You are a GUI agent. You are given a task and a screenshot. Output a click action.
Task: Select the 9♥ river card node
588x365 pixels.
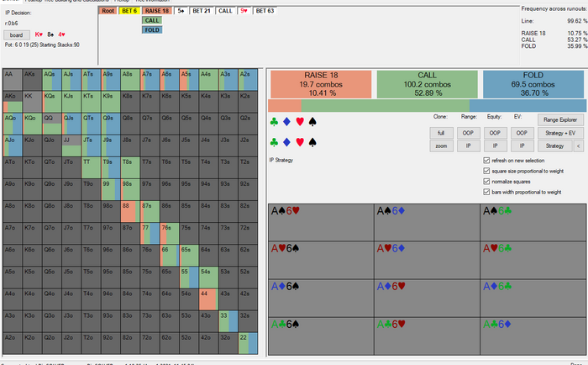pyautogui.click(x=244, y=11)
